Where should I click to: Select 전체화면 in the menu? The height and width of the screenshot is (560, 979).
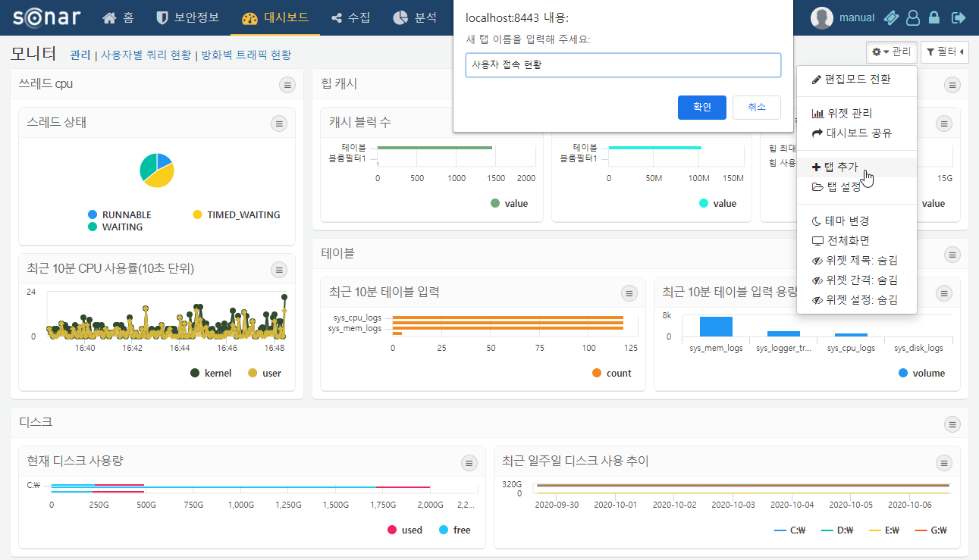tap(857, 240)
